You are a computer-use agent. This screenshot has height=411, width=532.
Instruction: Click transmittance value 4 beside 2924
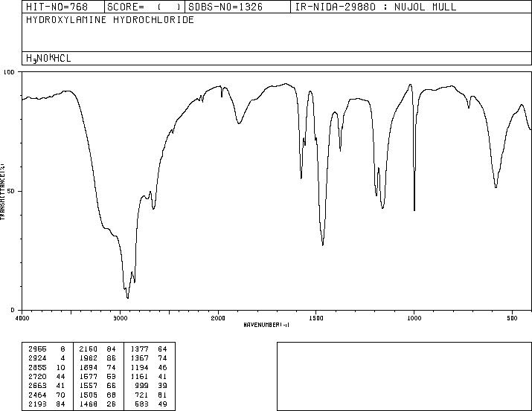click(63, 358)
